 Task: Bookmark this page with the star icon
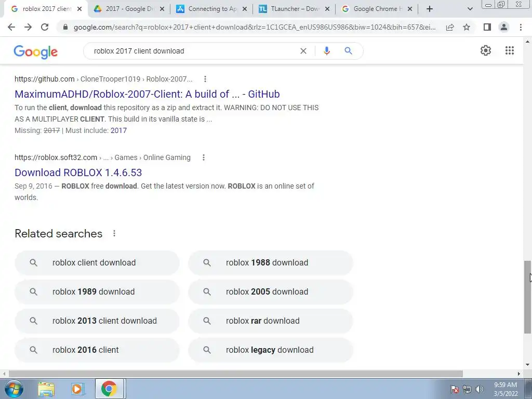(x=467, y=27)
